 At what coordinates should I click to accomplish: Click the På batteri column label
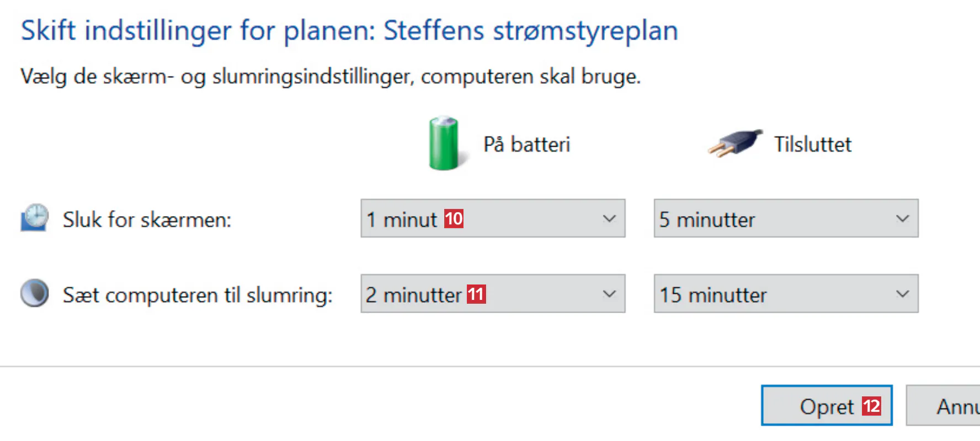(526, 144)
